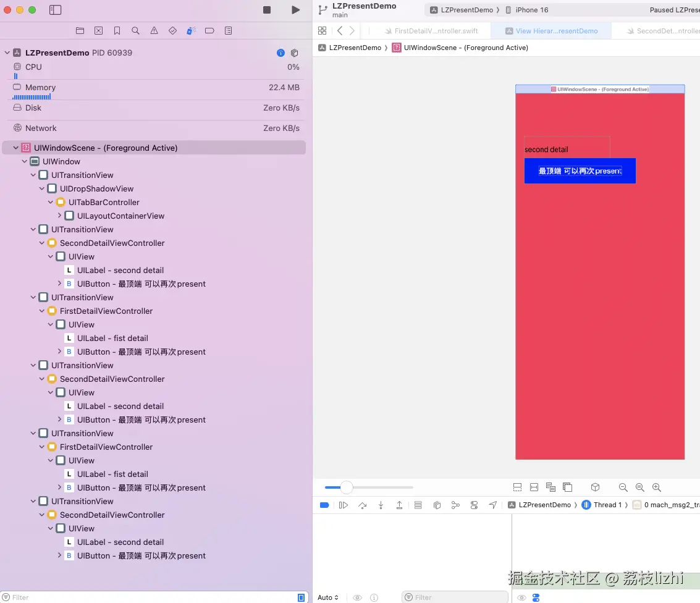Zoom in the hierarchy canvas
The image size is (700, 603).
[656, 487]
